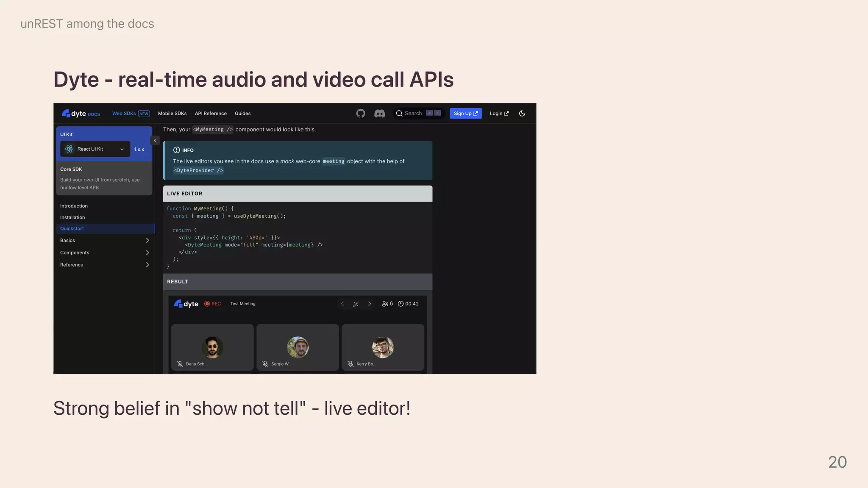Click the RESULT header
This screenshot has height=488, width=868.
point(298,282)
